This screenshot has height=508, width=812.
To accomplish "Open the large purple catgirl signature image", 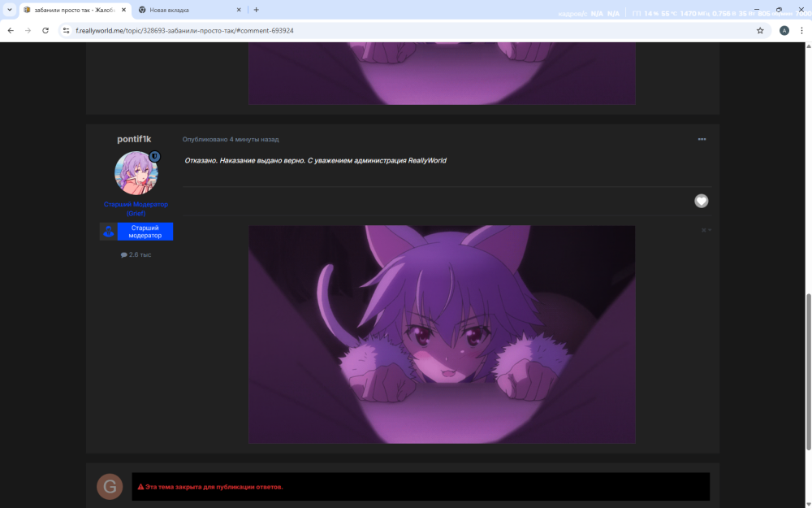I will point(442,334).
